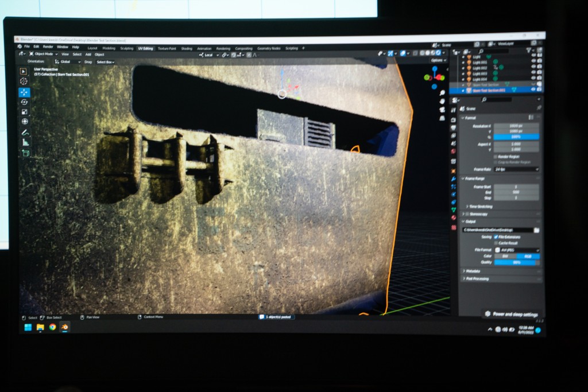Select the Cursor tool
588x392 pixels.
click(24, 81)
